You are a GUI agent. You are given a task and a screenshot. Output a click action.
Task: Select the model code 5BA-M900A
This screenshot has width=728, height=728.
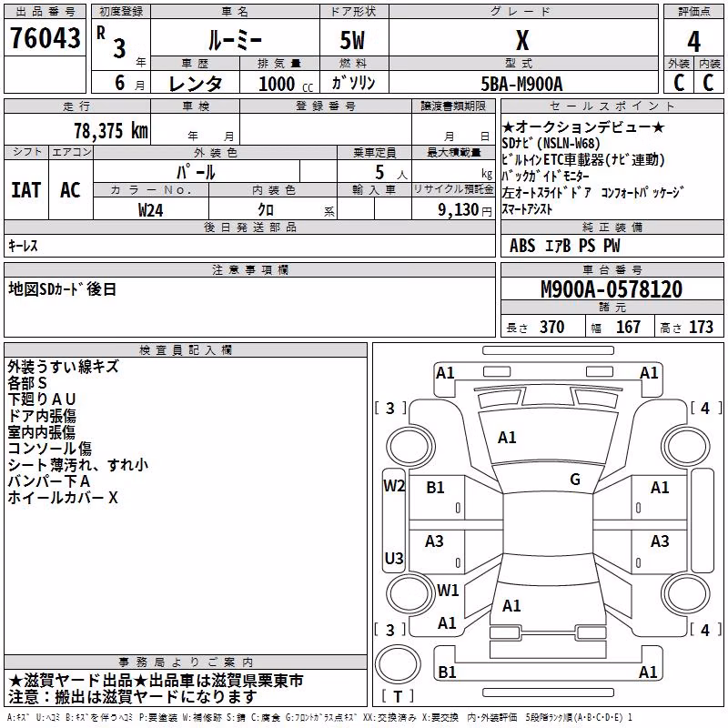pyautogui.click(x=521, y=84)
